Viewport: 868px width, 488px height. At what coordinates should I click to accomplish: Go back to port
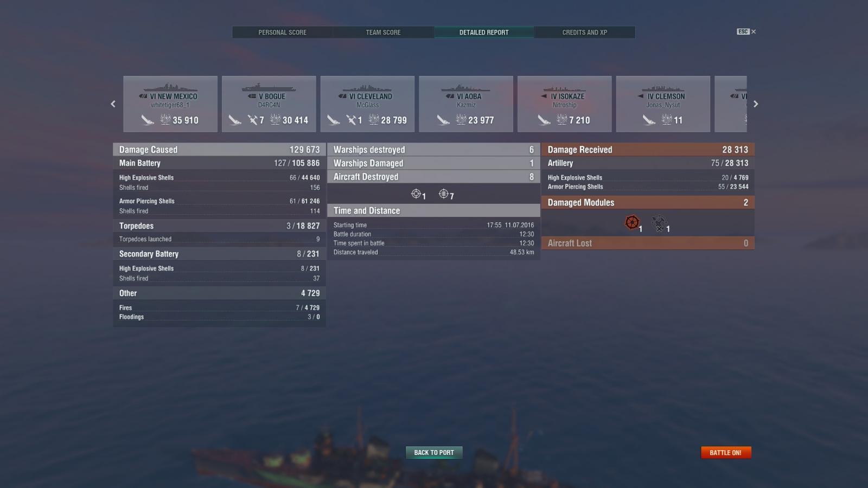(434, 452)
